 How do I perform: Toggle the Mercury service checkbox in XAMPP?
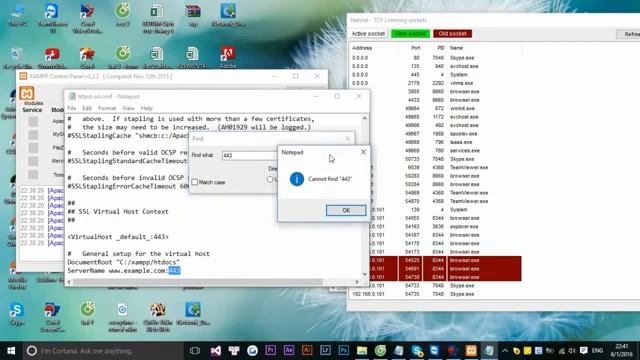[33, 161]
